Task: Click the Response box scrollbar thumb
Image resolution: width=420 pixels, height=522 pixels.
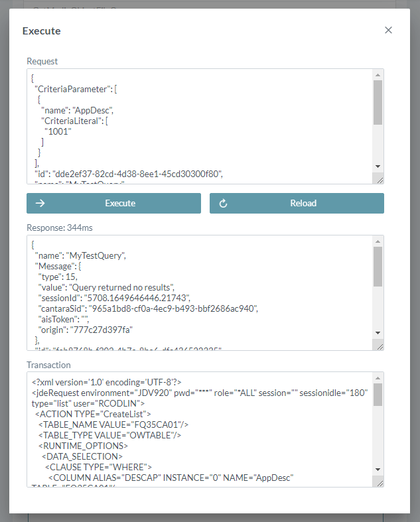Action: [x=378, y=267]
